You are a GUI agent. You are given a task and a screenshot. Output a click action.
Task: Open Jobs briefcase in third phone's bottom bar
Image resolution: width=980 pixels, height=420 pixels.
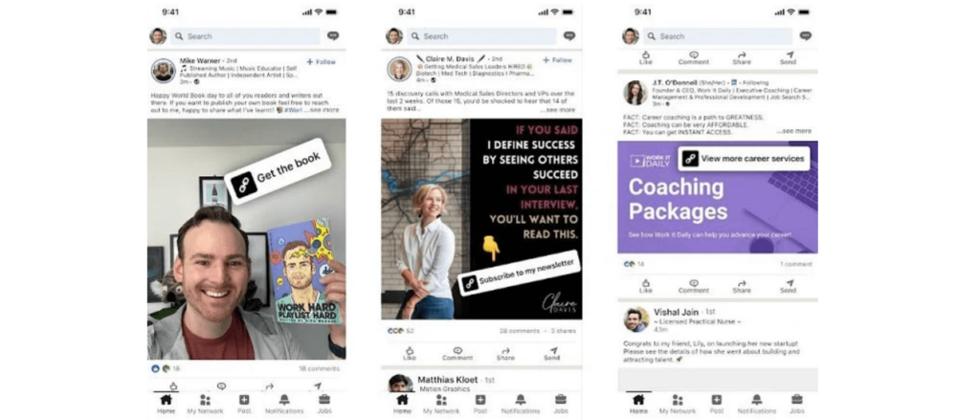tap(797, 404)
